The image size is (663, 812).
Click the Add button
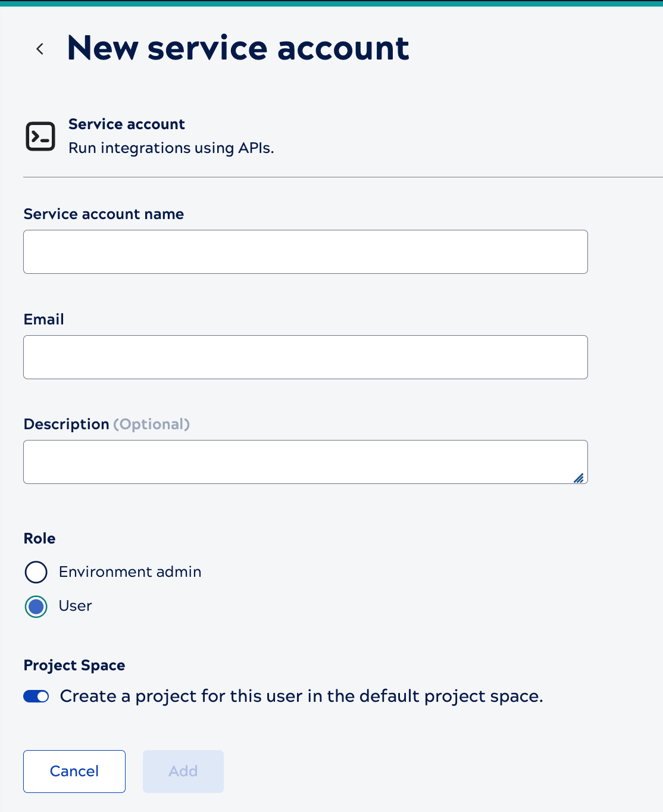tap(183, 771)
